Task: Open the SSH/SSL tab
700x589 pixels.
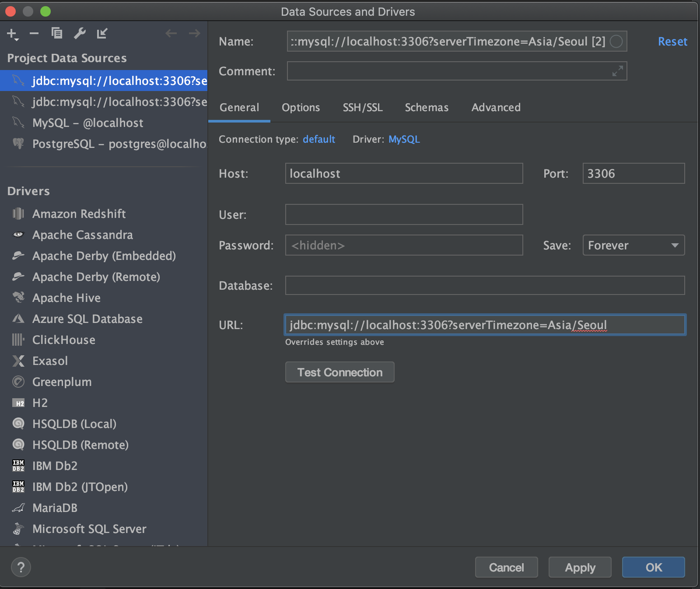Action: coord(363,108)
